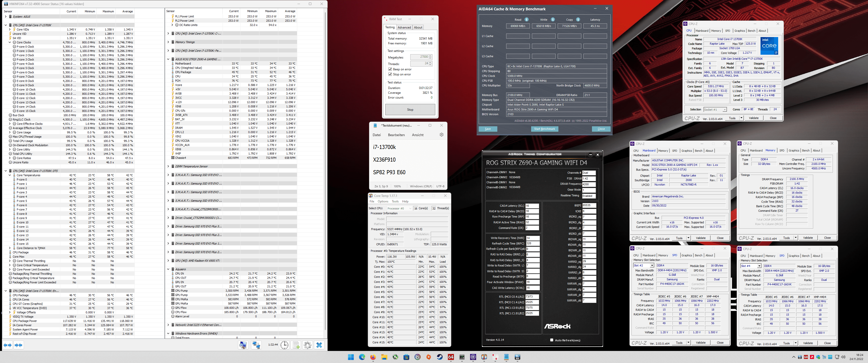Click tREFI value field 65535
868x363 pixels.
pos(589,205)
